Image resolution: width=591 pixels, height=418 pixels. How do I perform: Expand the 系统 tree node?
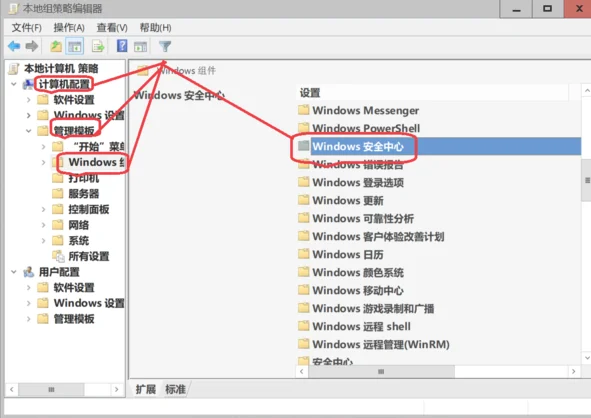43,240
